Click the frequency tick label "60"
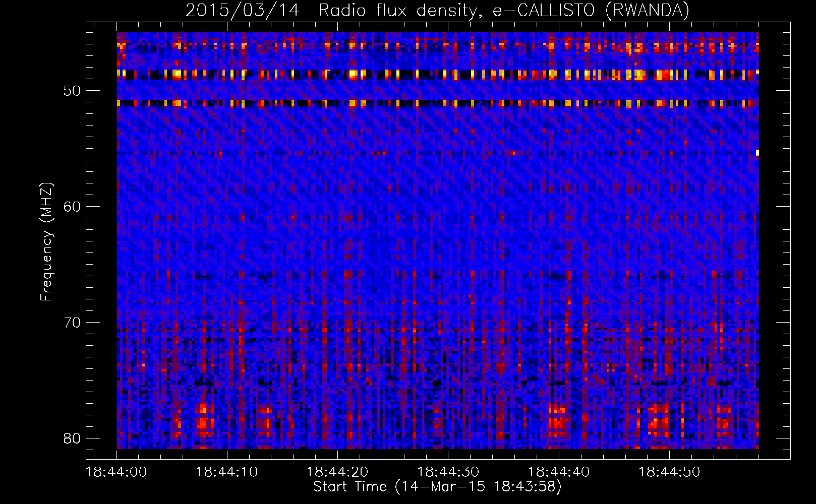Image resolution: width=816 pixels, height=504 pixels. [72, 207]
